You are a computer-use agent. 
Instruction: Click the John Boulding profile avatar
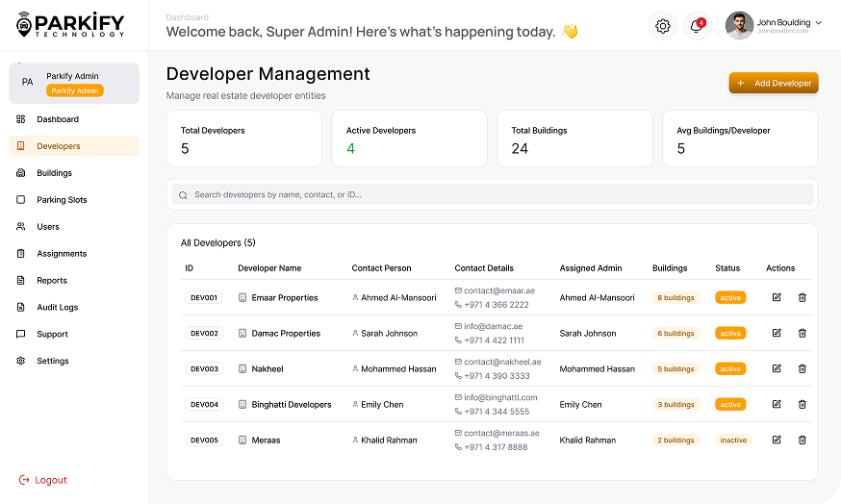click(x=739, y=26)
